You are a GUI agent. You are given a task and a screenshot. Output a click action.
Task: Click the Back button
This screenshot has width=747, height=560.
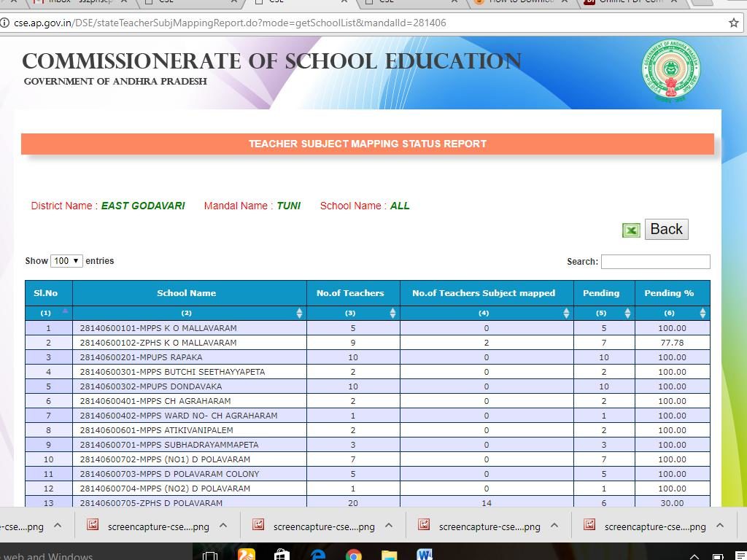[x=666, y=229]
